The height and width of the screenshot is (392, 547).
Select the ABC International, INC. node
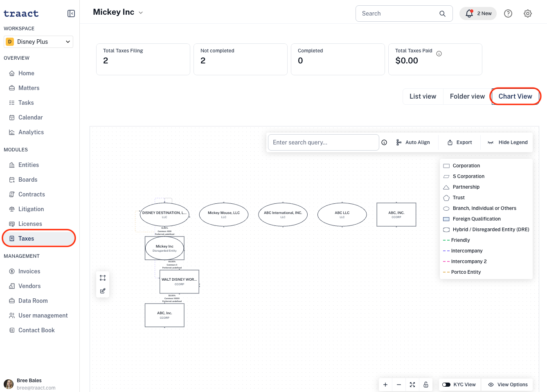click(x=283, y=214)
